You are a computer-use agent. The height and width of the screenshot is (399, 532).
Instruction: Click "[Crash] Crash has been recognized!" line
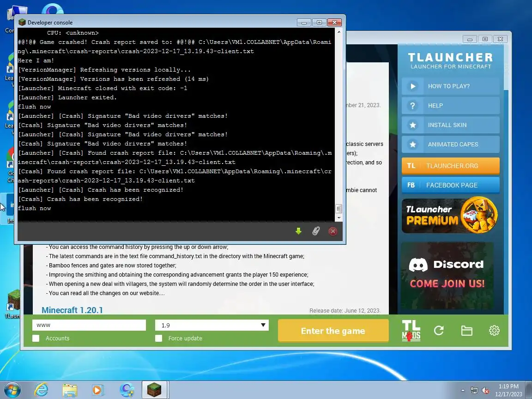(x=80, y=199)
